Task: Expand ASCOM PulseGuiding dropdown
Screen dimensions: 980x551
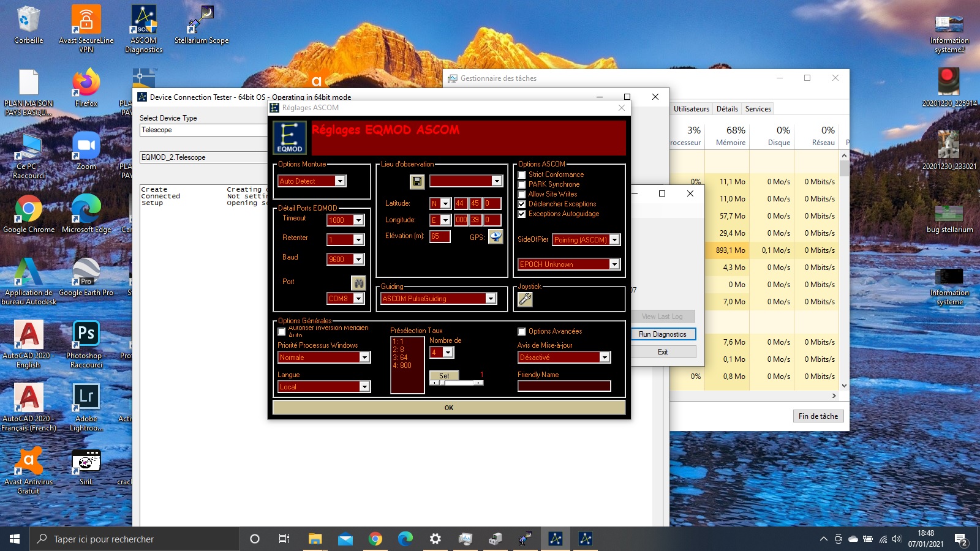Action: pos(490,299)
